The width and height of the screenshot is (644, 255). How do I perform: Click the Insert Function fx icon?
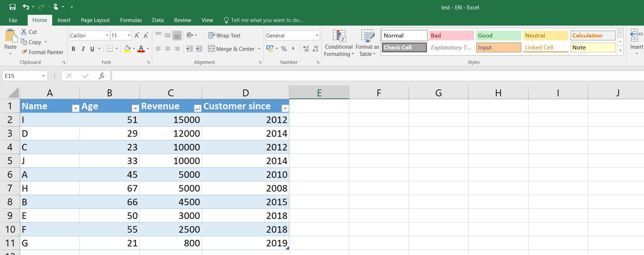pos(102,76)
